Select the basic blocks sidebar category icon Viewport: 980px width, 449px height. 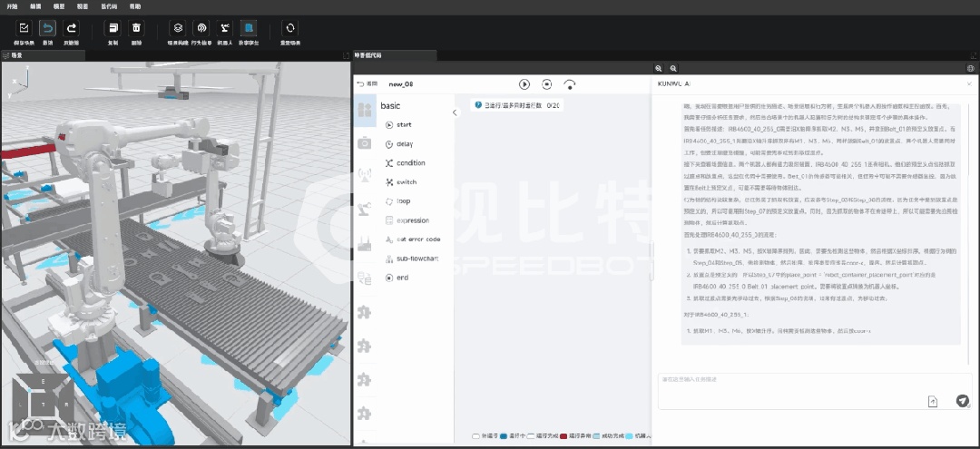coord(365,111)
